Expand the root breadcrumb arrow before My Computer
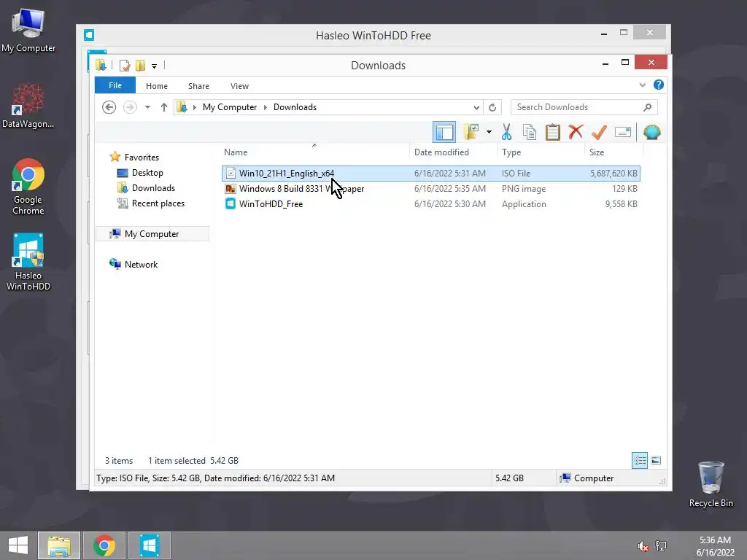Viewport: 747px width, 560px height. point(194,107)
